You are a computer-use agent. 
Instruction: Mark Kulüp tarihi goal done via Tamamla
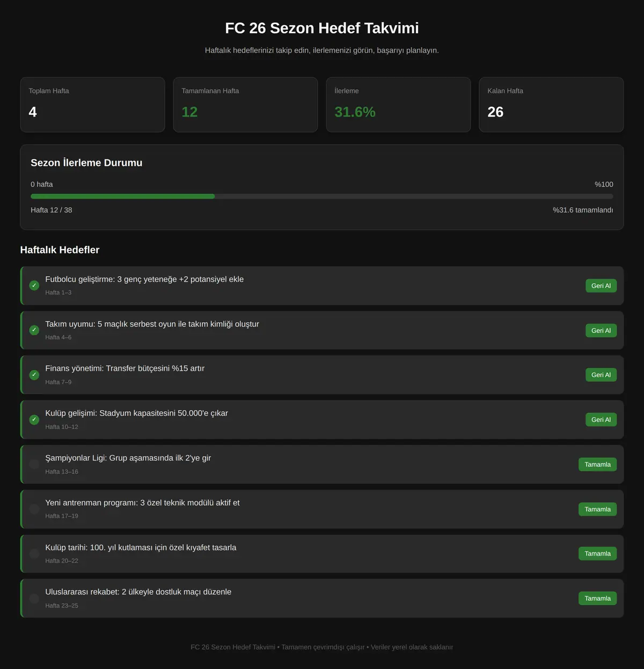pos(597,554)
